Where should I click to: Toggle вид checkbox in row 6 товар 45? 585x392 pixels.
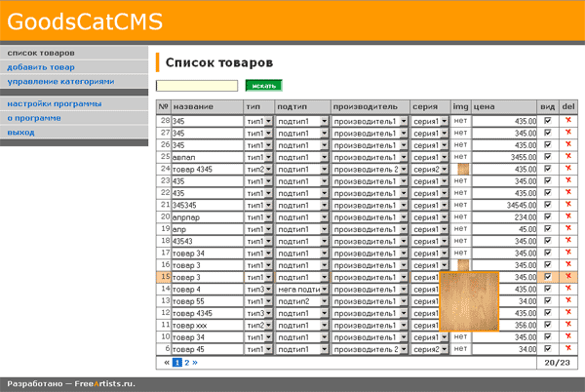[548, 349]
